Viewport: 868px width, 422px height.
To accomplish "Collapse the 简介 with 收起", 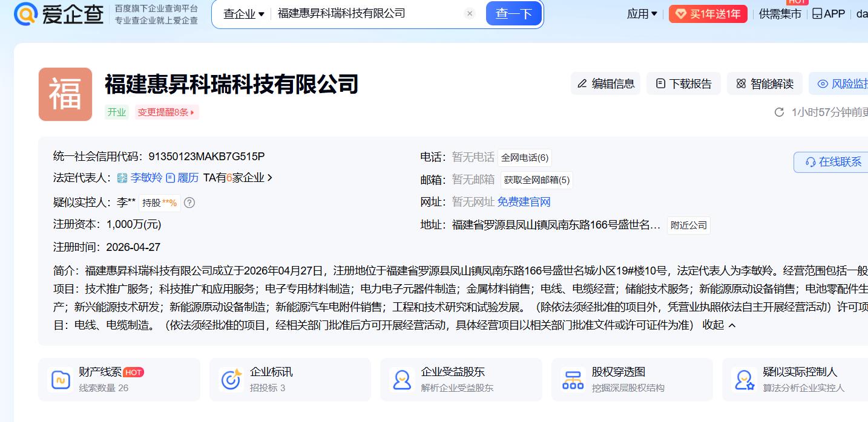I will (719, 325).
